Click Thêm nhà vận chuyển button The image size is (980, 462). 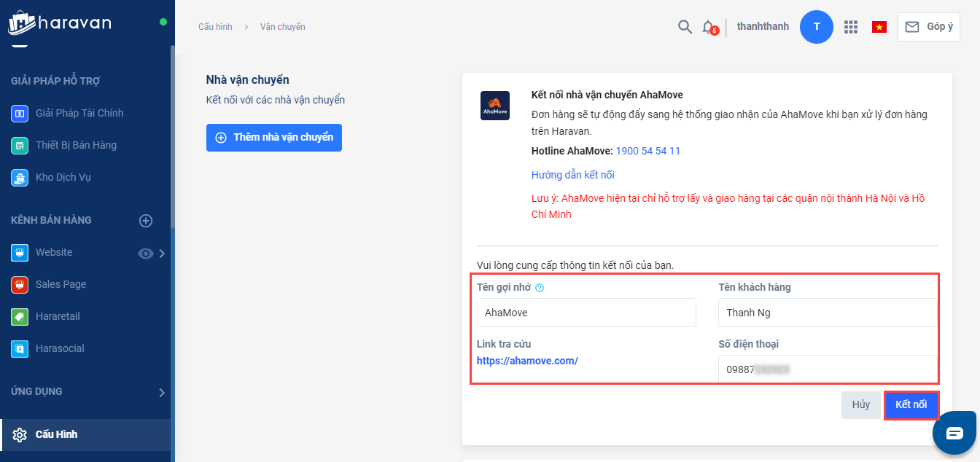(274, 137)
